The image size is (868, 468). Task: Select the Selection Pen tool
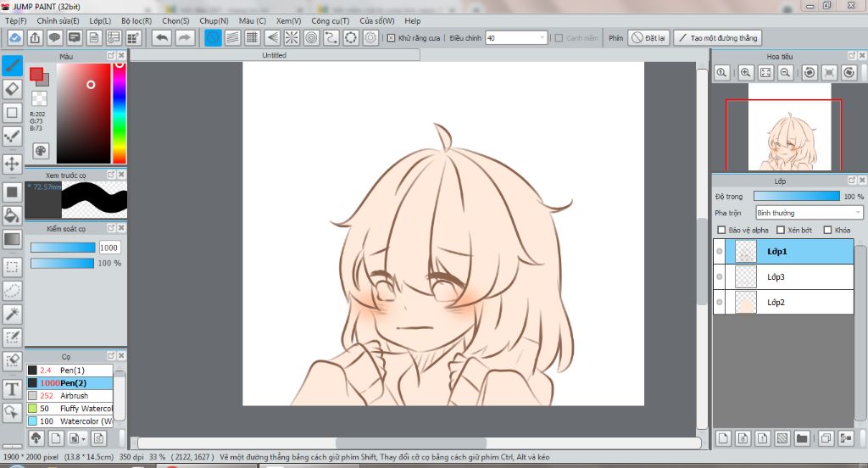12,337
